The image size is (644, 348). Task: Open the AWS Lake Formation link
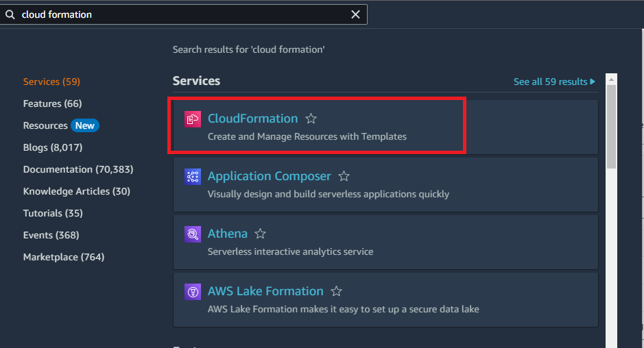tap(265, 291)
